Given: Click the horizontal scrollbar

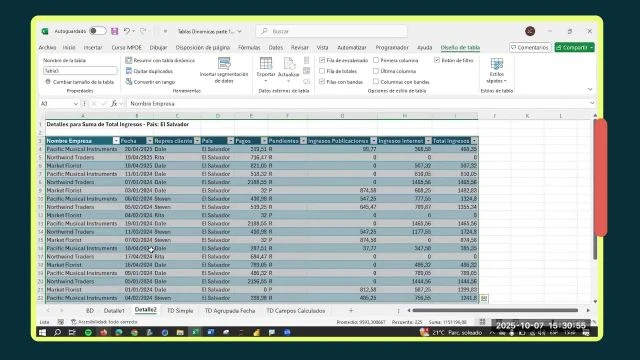Looking at the screenshot, I should pos(495,310).
